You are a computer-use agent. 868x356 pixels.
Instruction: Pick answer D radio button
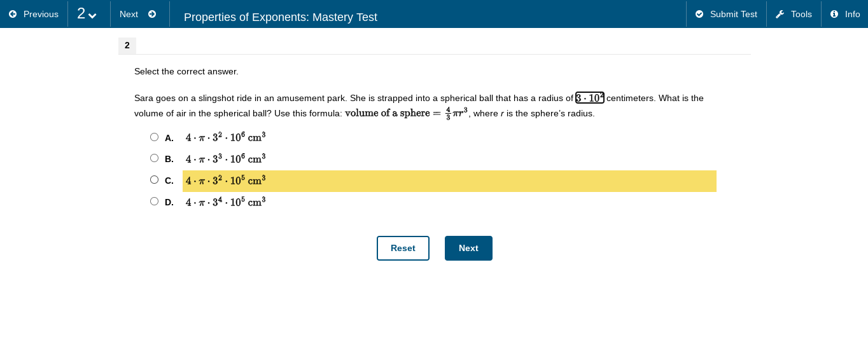pos(154,202)
